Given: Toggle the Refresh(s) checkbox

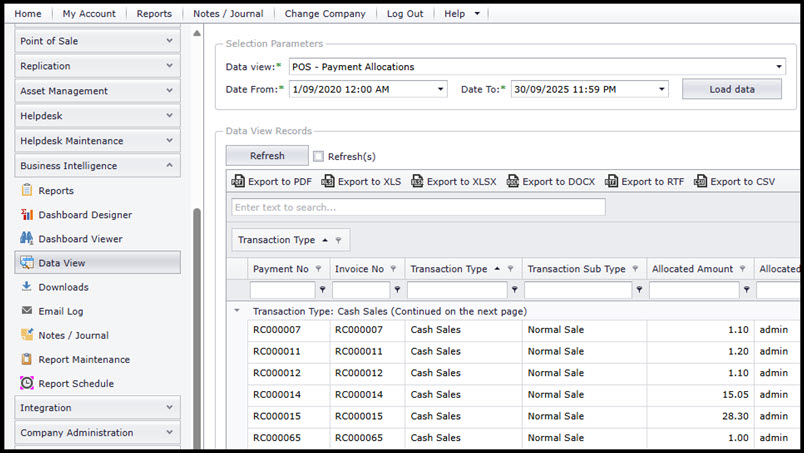Looking at the screenshot, I should coord(319,157).
